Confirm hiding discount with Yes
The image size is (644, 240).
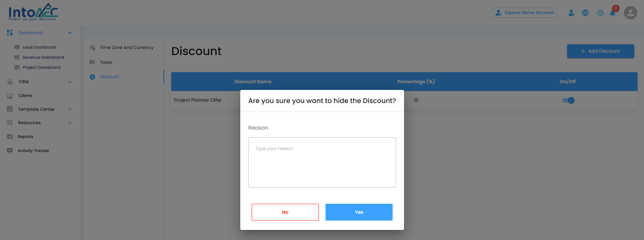pyautogui.click(x=359, y=212)
